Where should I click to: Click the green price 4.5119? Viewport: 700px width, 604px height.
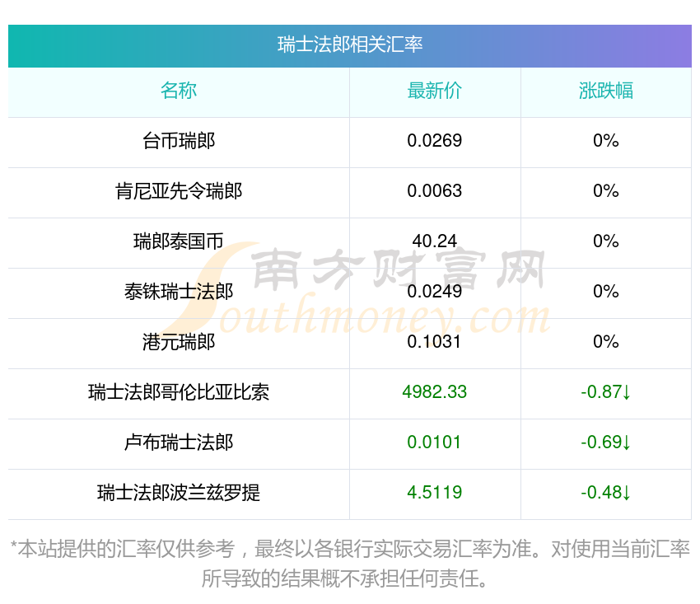434,493
